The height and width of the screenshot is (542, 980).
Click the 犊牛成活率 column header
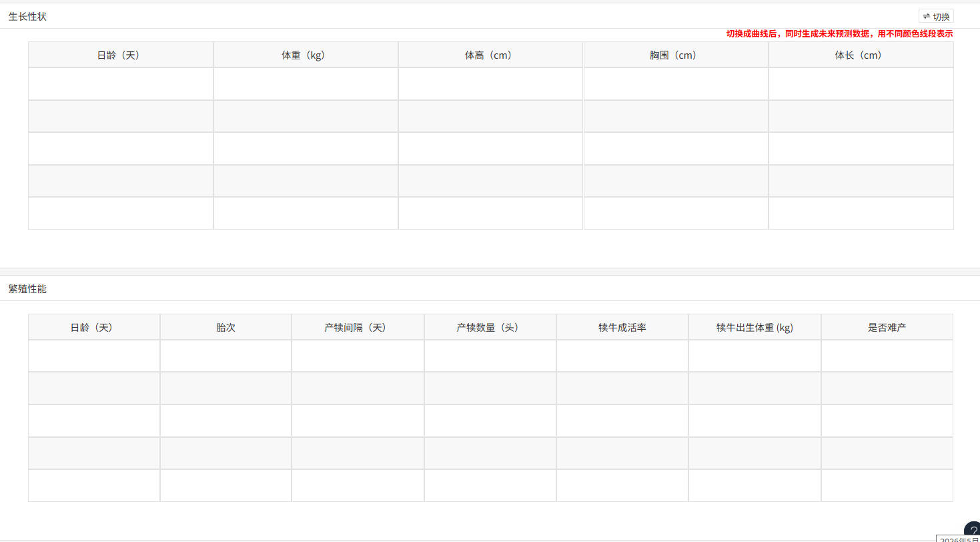(622, 328)
